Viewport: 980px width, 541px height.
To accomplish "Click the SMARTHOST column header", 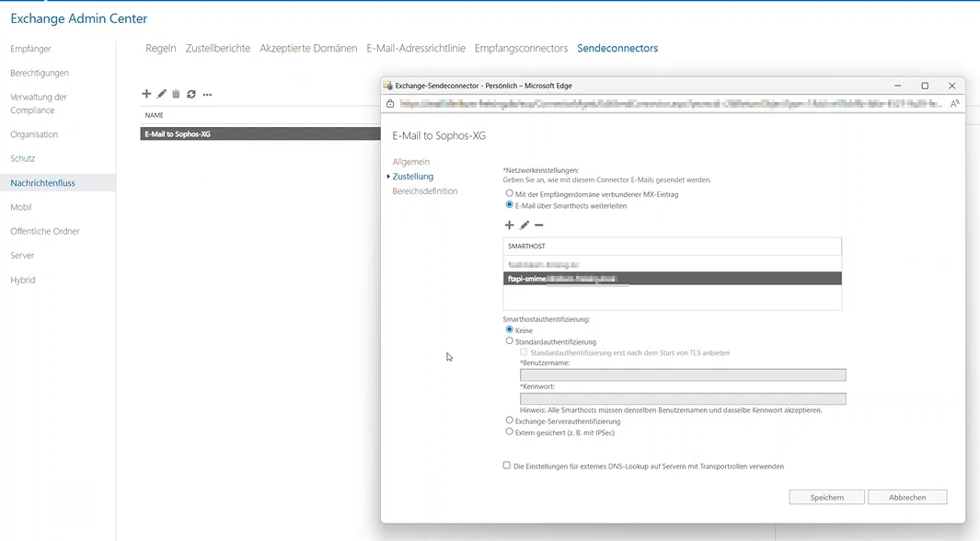I will pyautogui.click(x=526, y=247).
